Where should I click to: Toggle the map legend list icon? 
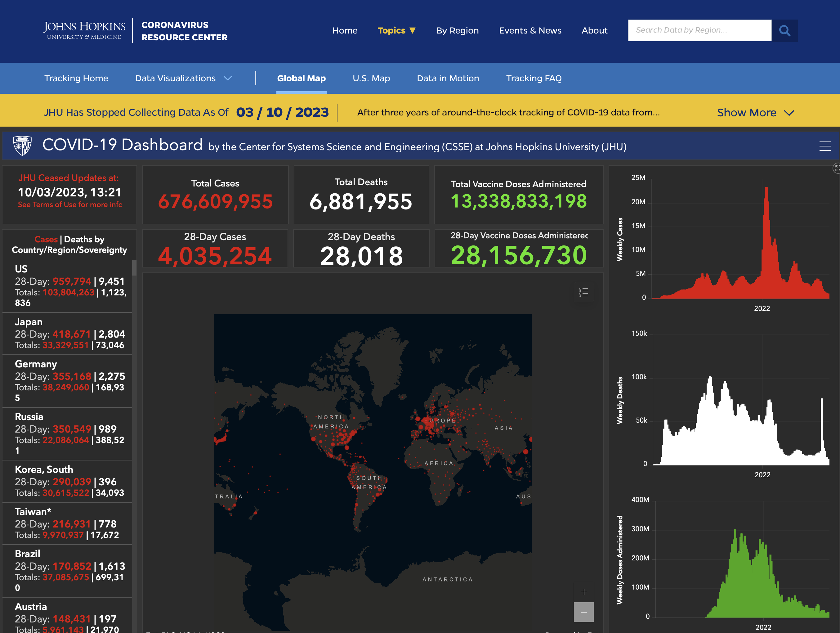tap(583, 292)
